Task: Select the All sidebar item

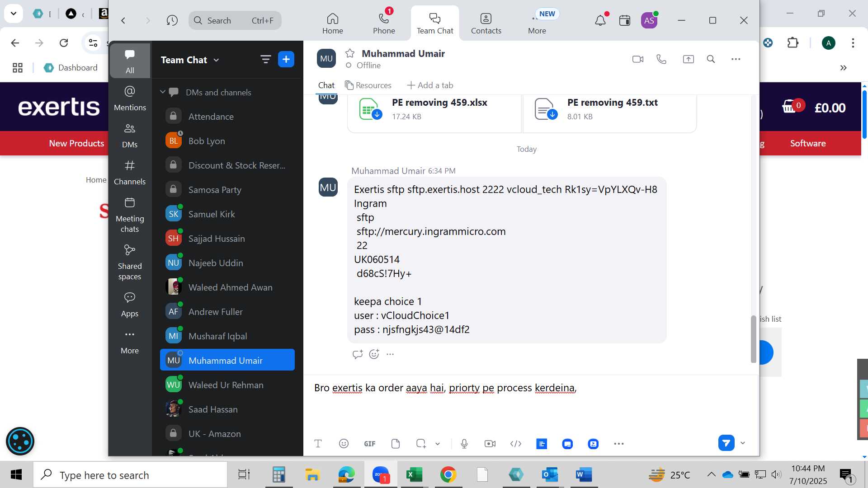Action: pos(130,61)
